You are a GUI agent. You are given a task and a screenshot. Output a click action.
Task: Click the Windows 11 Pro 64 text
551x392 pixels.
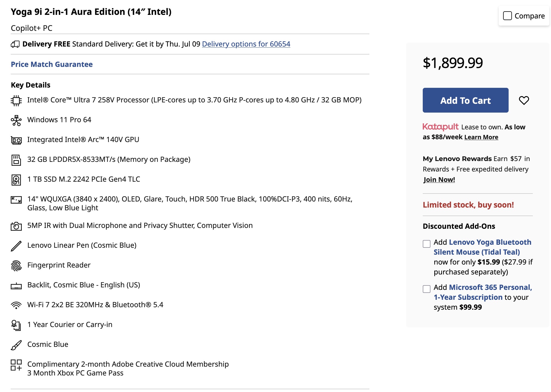(x=59, y=120)
